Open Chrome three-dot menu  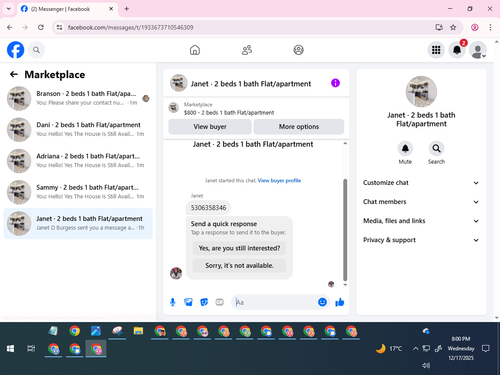[490, 27]
